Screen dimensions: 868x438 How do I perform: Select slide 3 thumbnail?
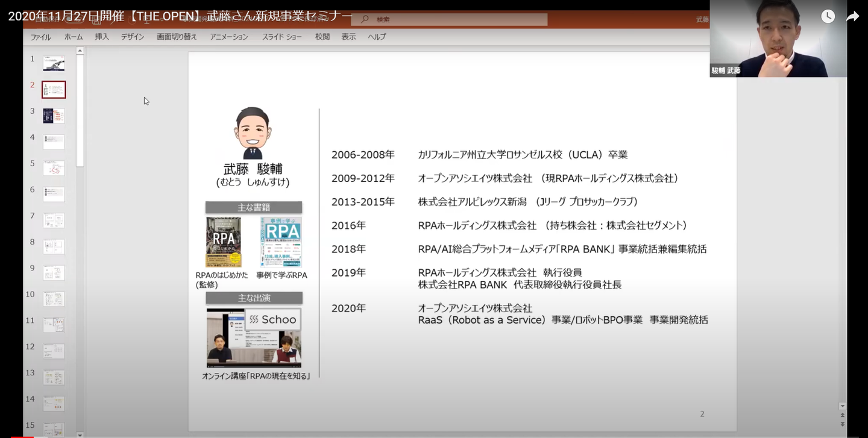coord(54,116)
